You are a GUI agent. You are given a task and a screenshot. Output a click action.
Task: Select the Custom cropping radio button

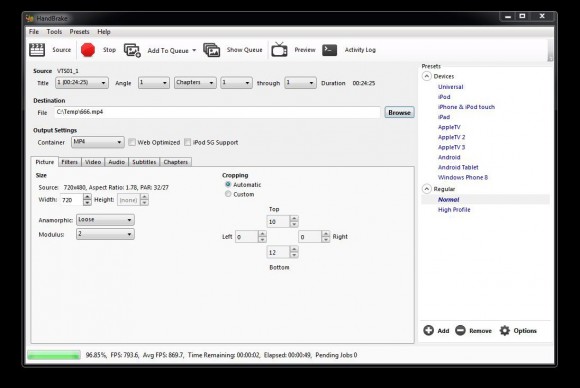tap(228, 194)
